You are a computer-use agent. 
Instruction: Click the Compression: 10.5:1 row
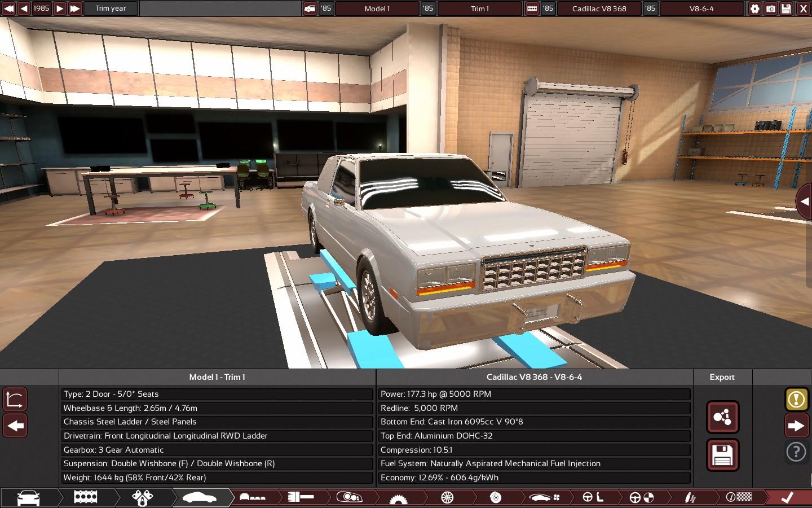(534, 450)
